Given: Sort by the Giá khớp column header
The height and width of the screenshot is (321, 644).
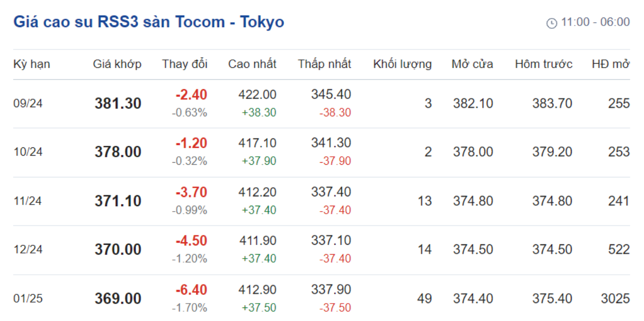Looking at the screenshot, I should 117,64.
